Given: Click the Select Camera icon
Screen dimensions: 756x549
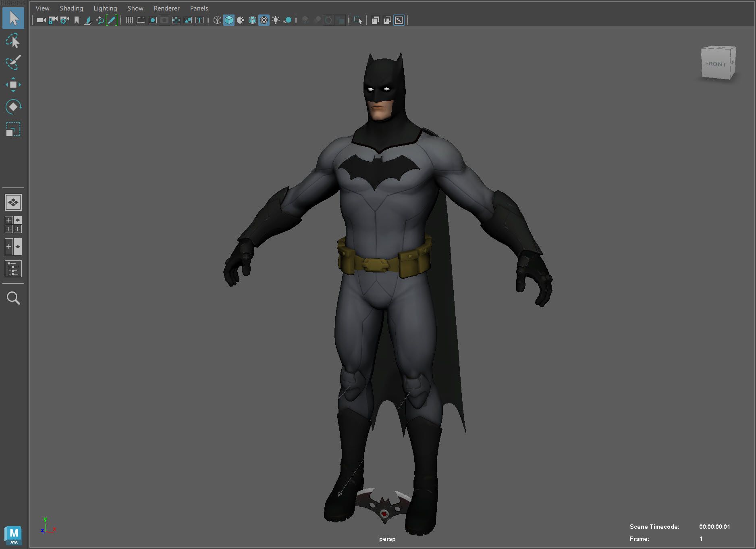Looking at the screenshot, I should (41, 20).
